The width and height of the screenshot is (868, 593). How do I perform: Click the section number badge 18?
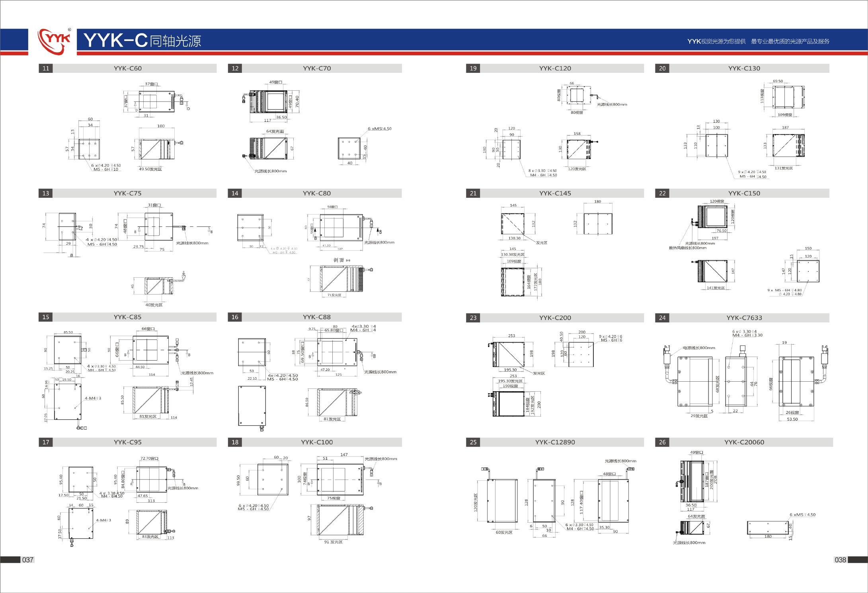pos(235,442)
